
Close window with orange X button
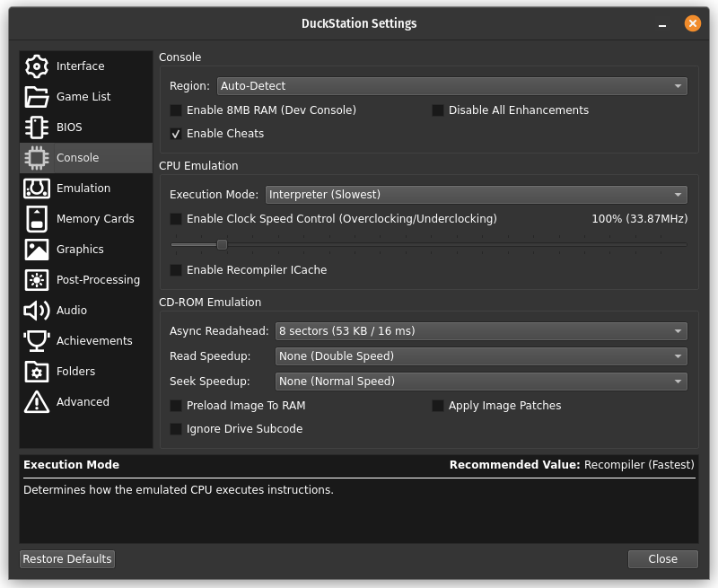click(x=692, y=23)
